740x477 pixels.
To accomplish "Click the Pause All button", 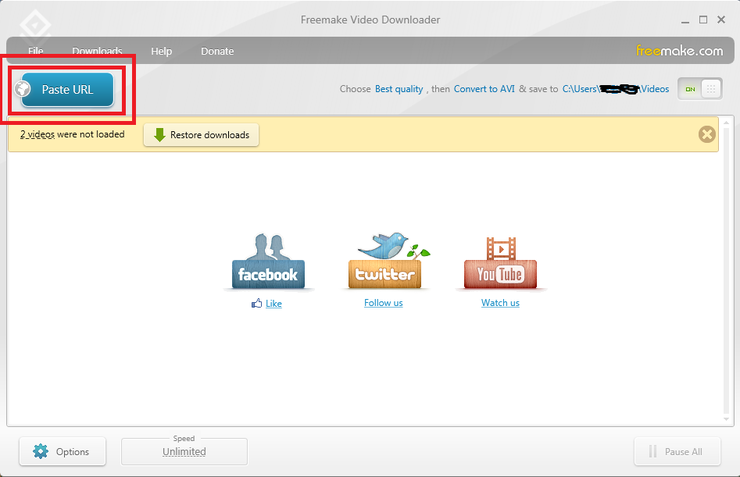I will click(677, 452).
